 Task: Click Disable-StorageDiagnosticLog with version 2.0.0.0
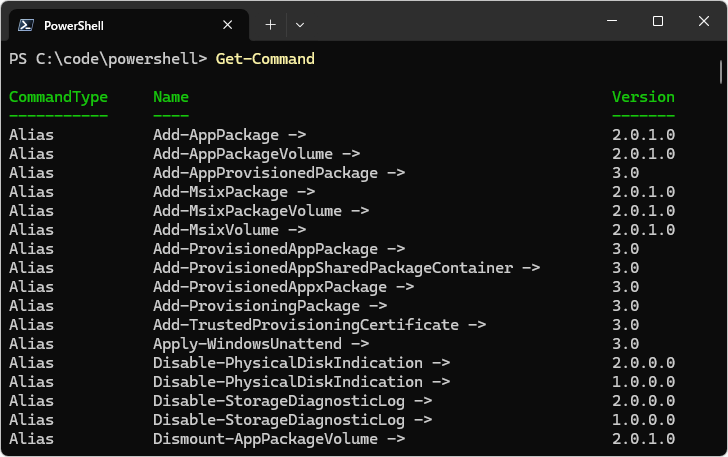click(x=292, y=401)
